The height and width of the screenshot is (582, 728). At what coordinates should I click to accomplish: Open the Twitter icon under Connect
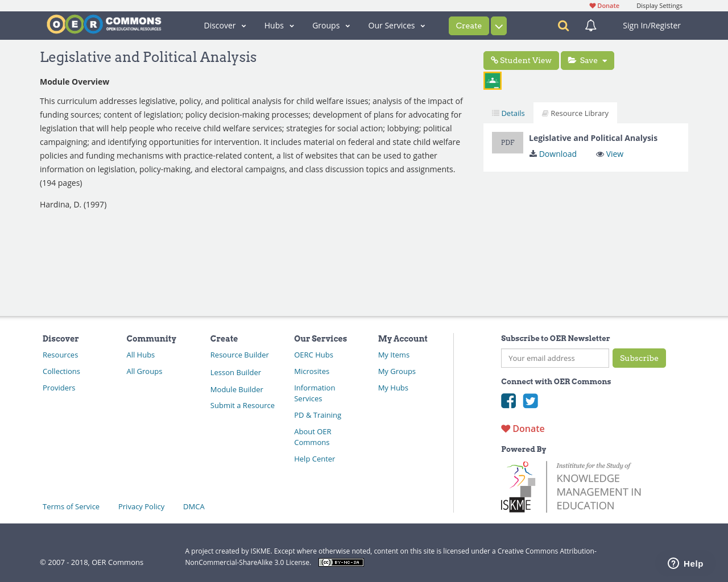tap(530, 401)
